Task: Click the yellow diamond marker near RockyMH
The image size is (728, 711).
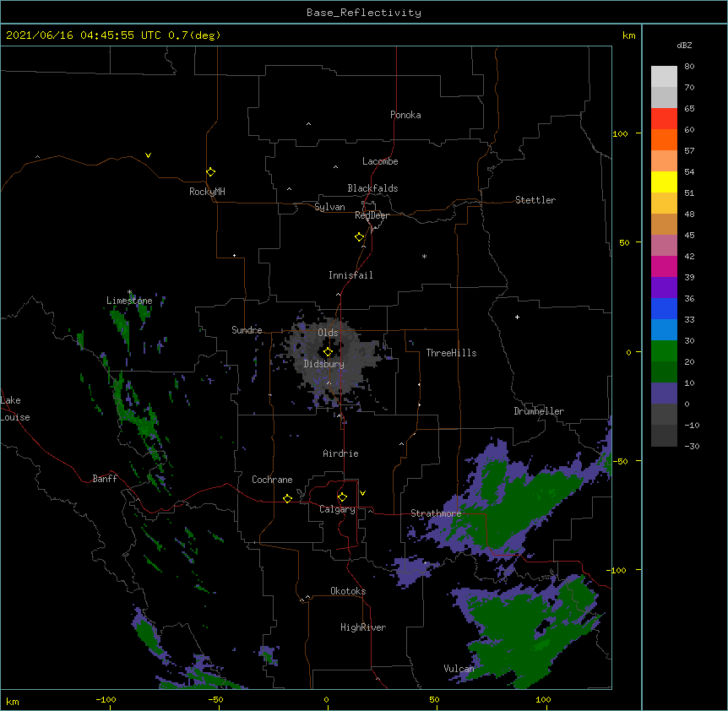Action: click(x=210, y=172)
